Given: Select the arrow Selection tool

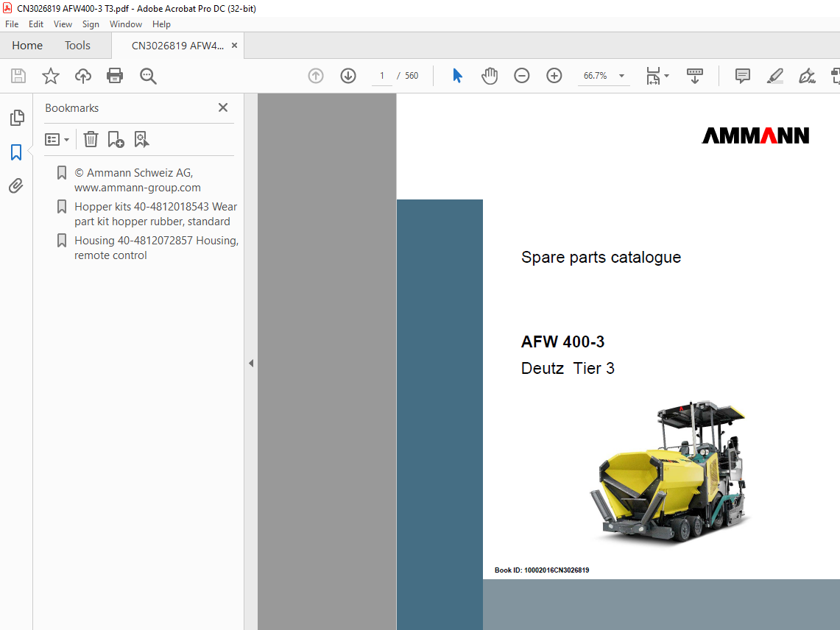Looking at the screenshot, I should tap(457, 76).
